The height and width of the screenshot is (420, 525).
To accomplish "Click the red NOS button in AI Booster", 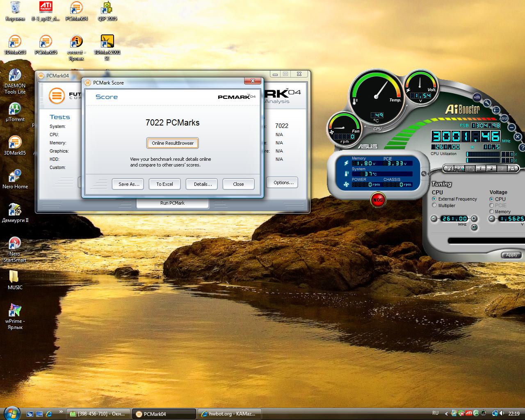I will pyautogui.click(x=378, y=200).
